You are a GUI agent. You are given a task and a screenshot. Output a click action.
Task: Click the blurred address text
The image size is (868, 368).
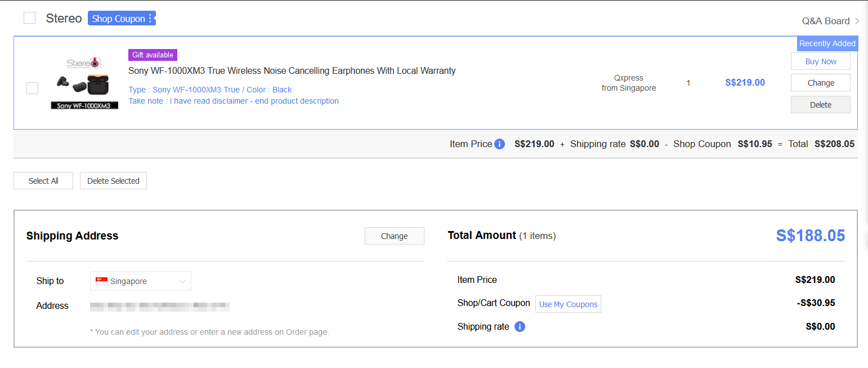[x=160, y=307]
